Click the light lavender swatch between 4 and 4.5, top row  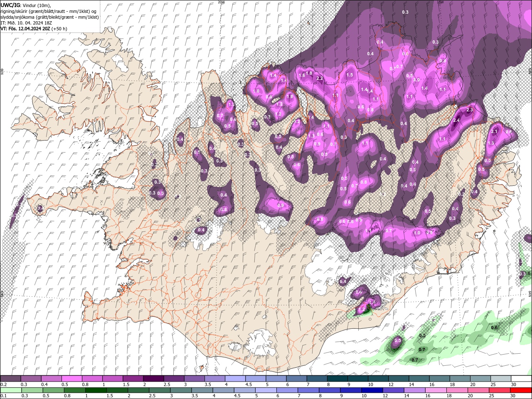pos(235,379)
